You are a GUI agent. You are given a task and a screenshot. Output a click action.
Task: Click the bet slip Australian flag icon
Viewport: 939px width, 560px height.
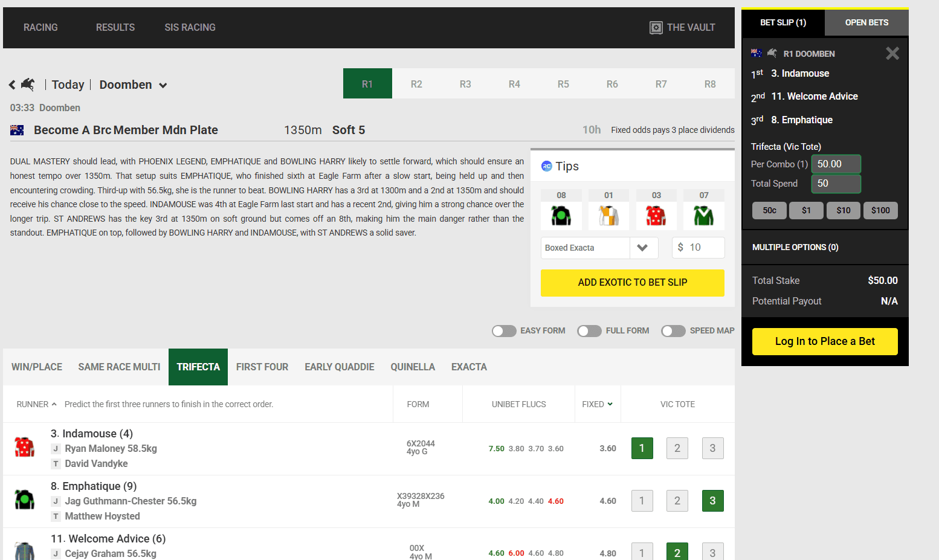tap(757, 53)
